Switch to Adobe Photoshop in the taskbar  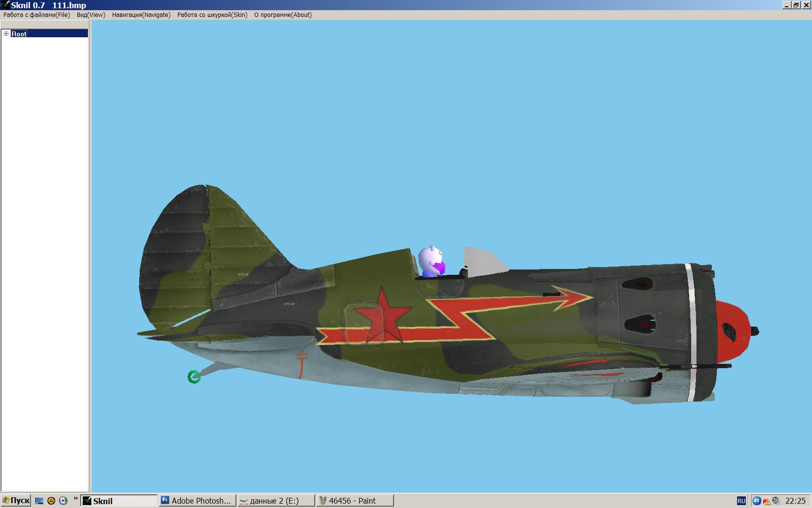[198, 501]
